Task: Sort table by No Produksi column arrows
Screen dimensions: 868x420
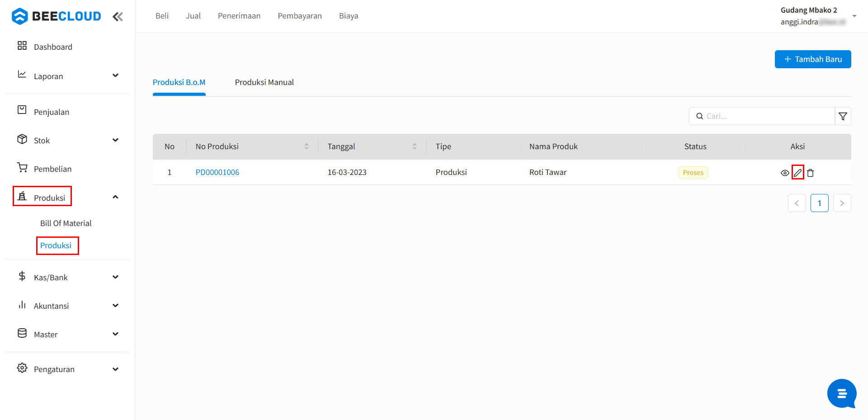Action: (x=306, y=146)
